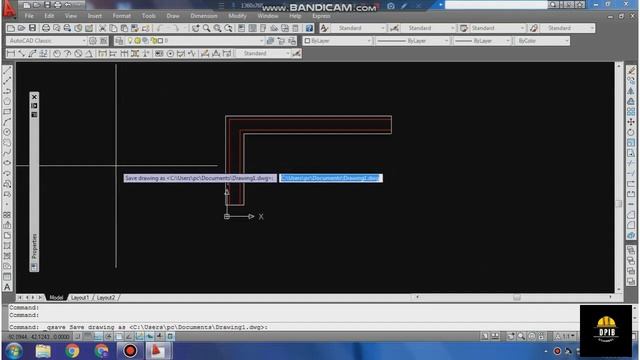Select the Circle tool in Draw toolbar
The width and height of the screenshot is (640, 360).
7,132
